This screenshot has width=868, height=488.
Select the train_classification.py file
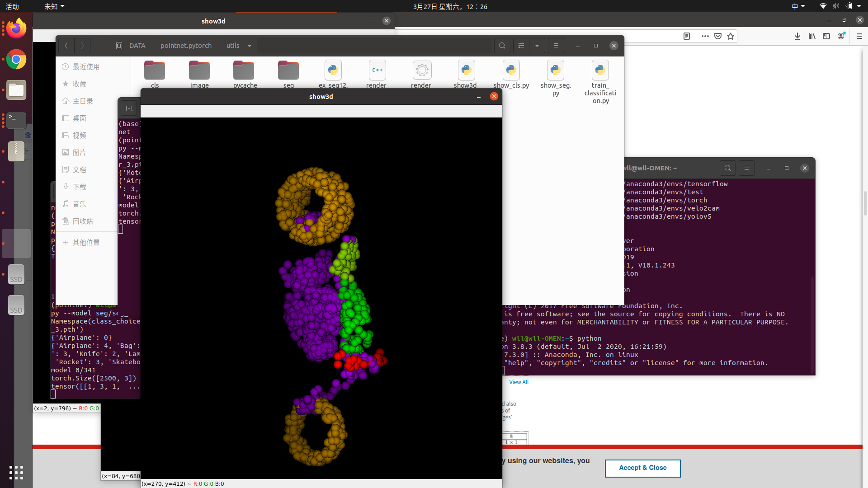[x=600, y=82]
